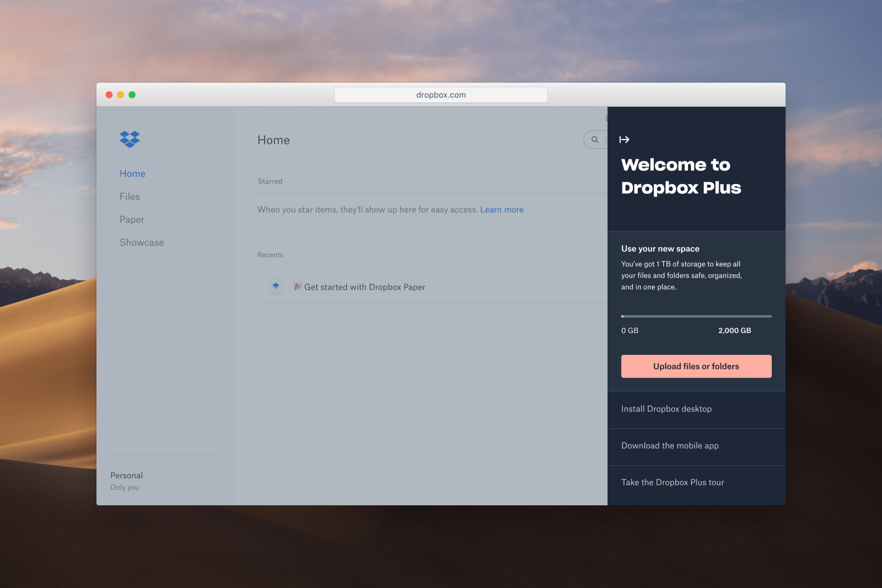Image resolution: width=882 pixels, height=588 pixels.
Task: Open Showcase in the sidebar
Action: pyautogui.click(x=142, y=243)
